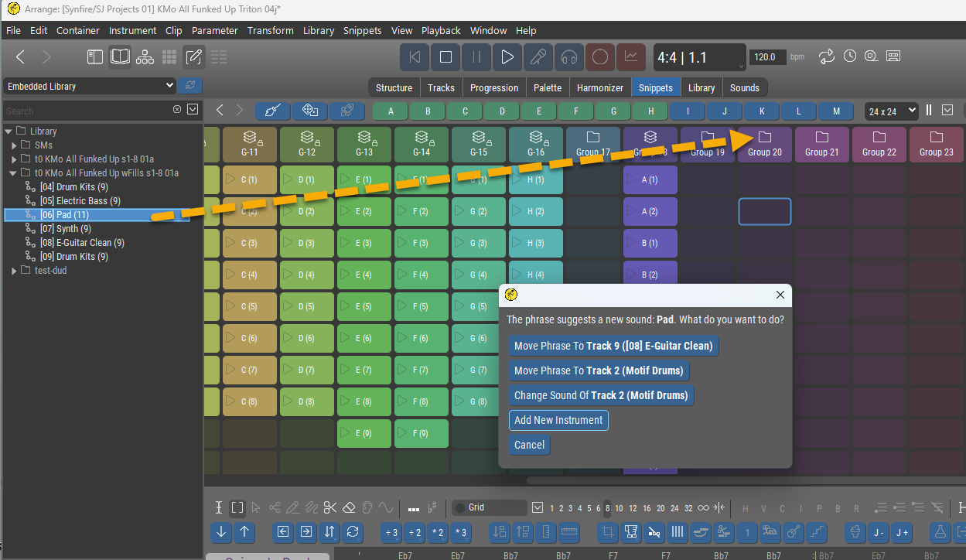Toggle the Grid snap switch
The height and width of the screenshot is (560, 966).
[x=461, y=508]
